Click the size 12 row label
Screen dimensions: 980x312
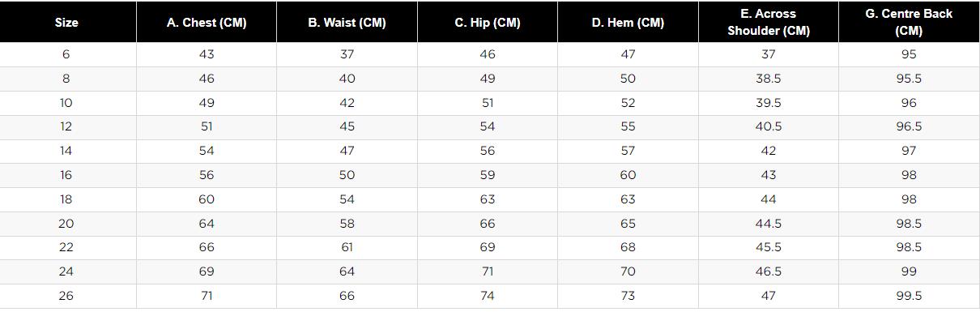pyautogui.click(x=66, y=126)
